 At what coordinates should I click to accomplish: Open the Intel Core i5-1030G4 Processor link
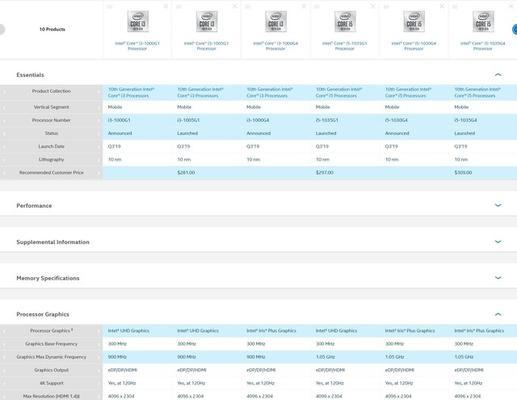click(x=414, y=46)
